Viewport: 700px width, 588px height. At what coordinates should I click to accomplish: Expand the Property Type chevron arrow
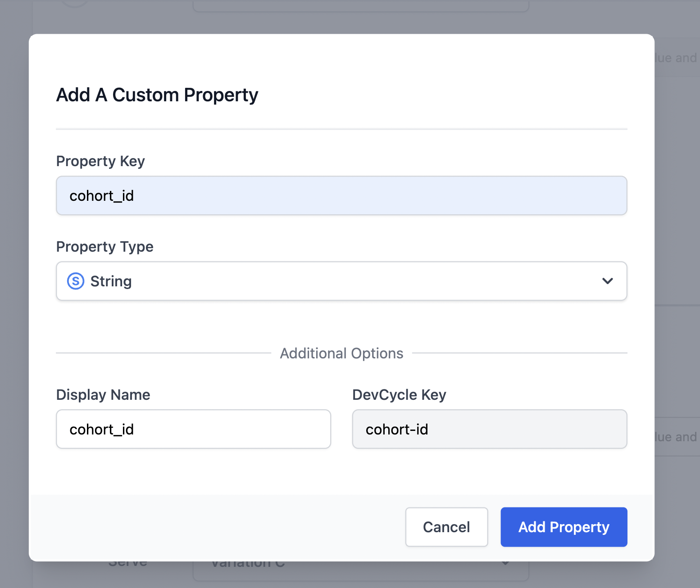pyautogui.click(x=608, y=281)
